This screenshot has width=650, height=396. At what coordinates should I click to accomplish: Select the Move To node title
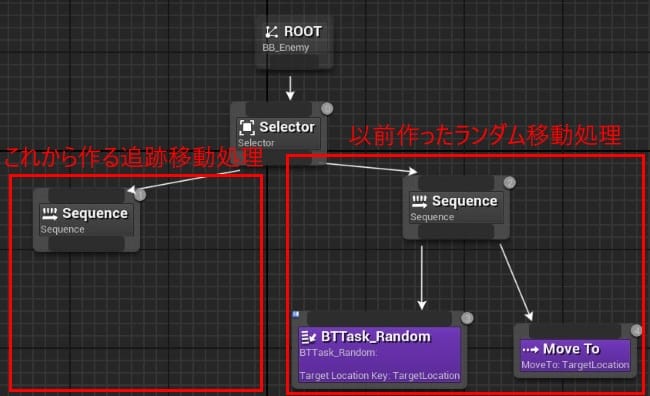[x=571, y=349]
